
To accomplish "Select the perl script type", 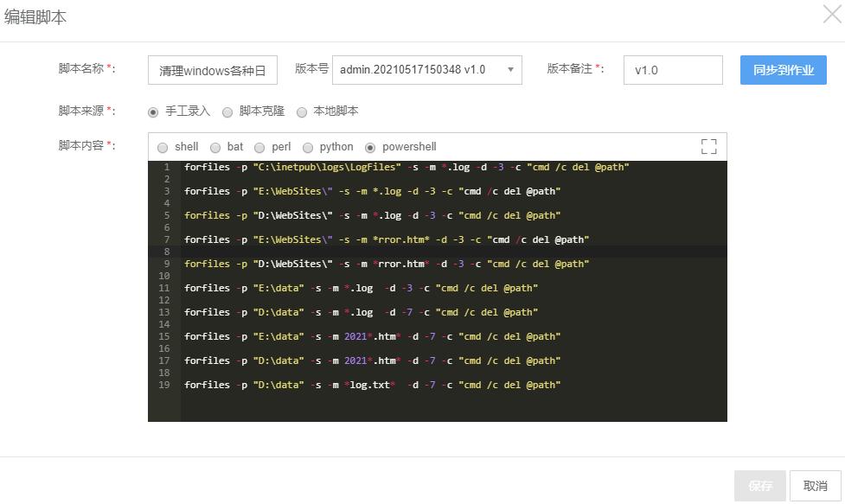I will click(x=259, y=147).
